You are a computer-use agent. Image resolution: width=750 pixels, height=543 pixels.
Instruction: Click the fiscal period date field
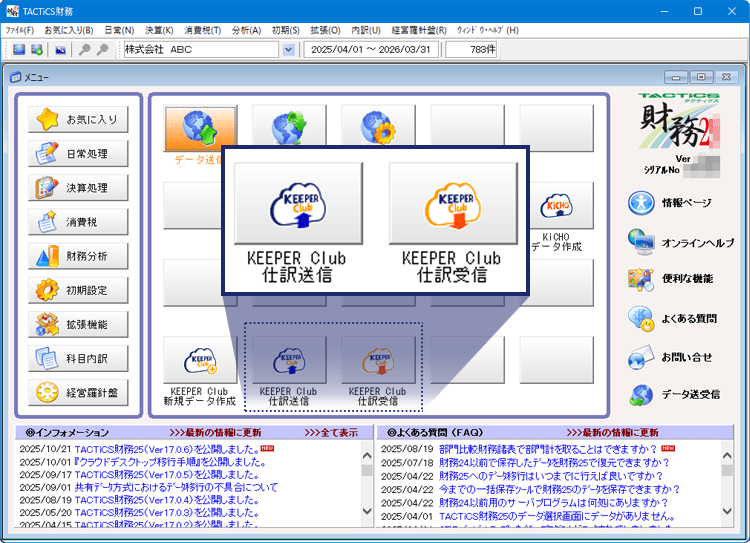(371, 49)
